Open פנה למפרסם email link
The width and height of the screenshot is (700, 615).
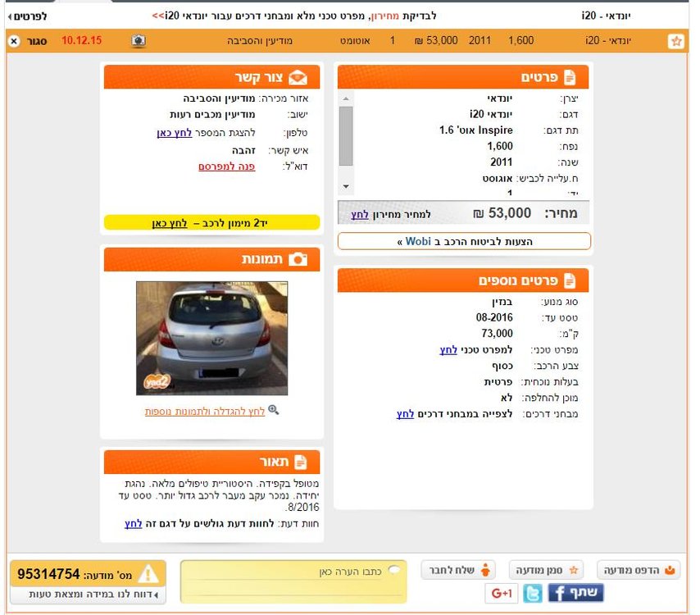pyautogui.click(x=227, y=166)
